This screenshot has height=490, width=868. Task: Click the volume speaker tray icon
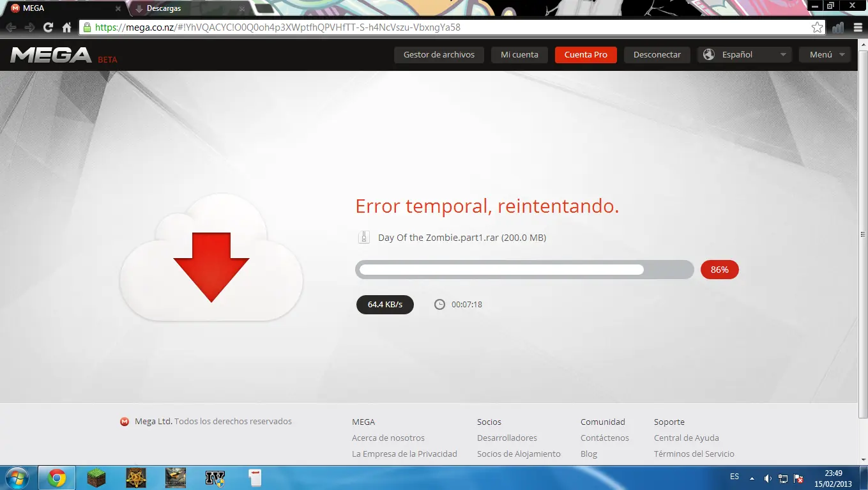(x=768, y=478)
